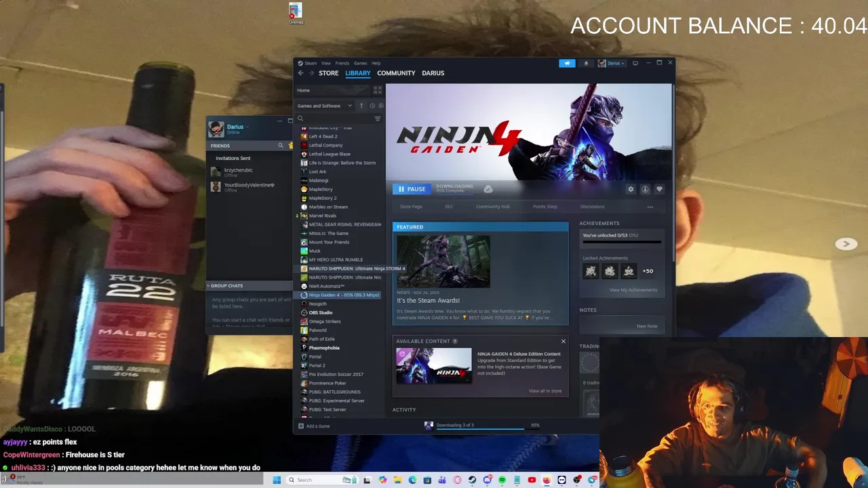Screen dimensions: 868x488
Task: Open Windows Start menu
Action: (x=277, y=480)
